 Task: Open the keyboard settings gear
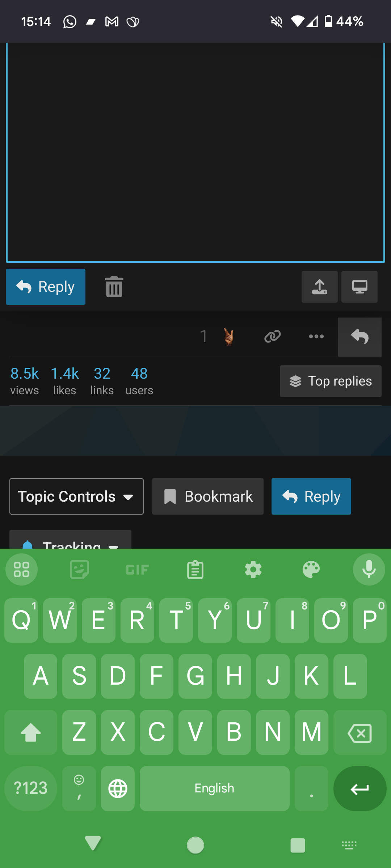pos(253,570)
